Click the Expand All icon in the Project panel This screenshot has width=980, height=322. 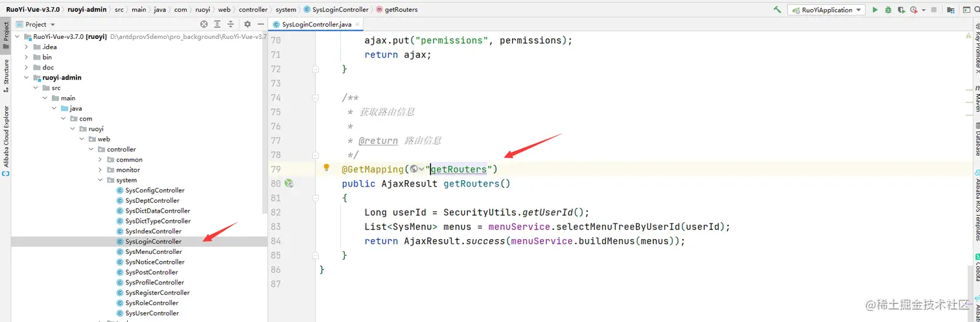pyautogui.click(x=217, y=24)
